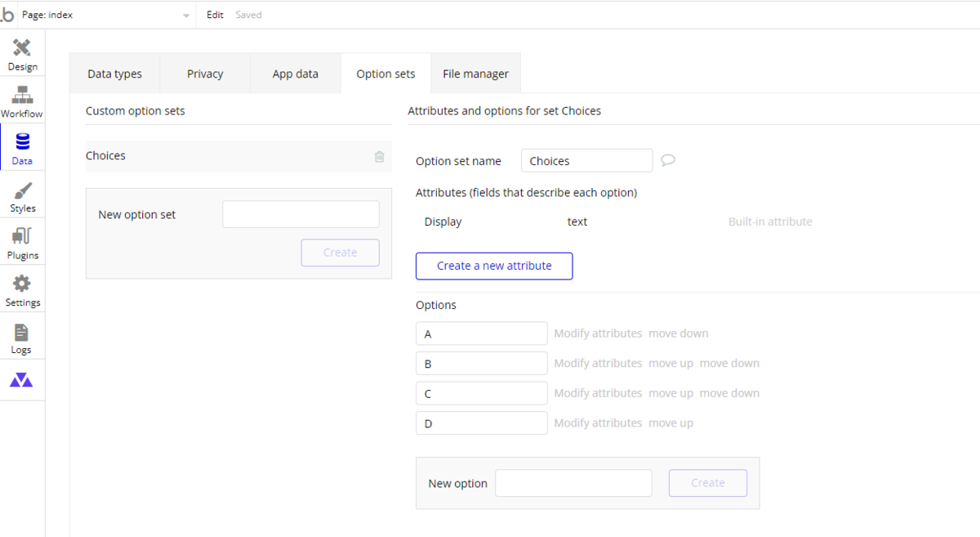The width and height of the screenshot is (980, 537).
Task: Open the Plugins section
Action: tap(22, 244)
